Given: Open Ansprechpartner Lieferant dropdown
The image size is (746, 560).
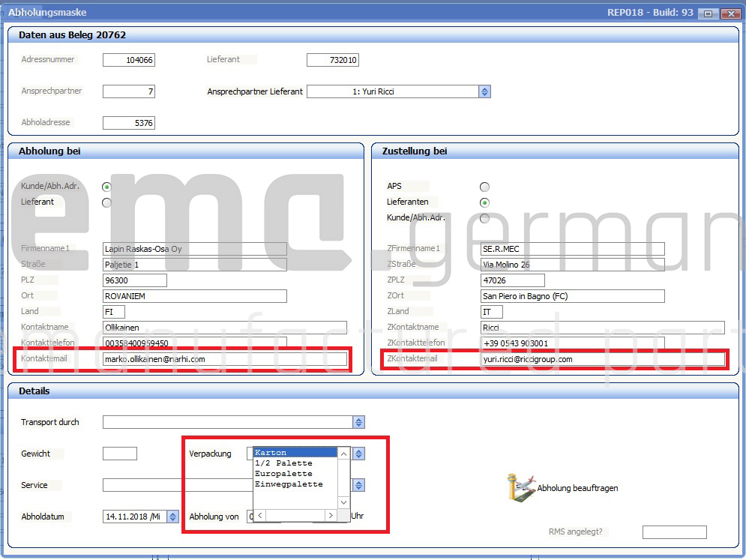Looking at the screenshot, I should [484, 91].
